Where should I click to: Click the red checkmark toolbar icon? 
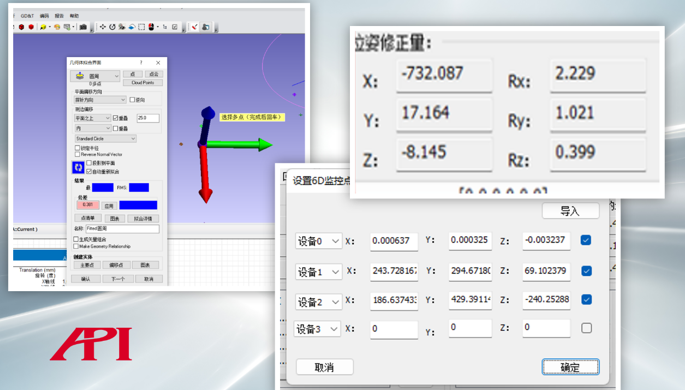(194, 27)
